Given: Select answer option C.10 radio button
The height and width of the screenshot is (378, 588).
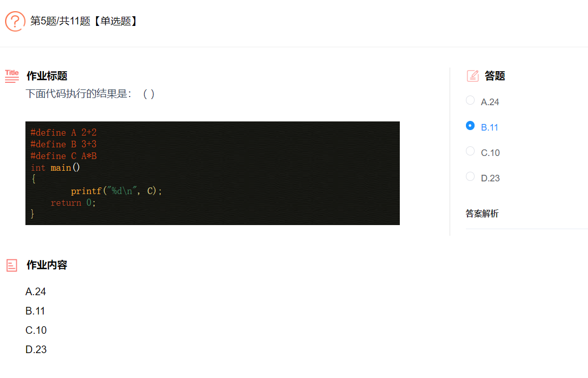Looking at the screenshot, I should [x=471, y=151].
